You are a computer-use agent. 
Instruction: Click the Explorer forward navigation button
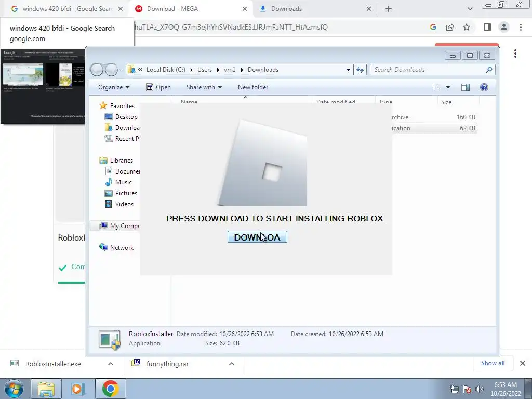click(x=111, y=70)
